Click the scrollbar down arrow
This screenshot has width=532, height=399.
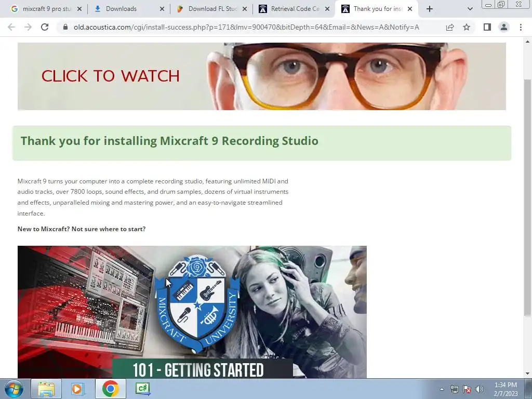(527, 374)
